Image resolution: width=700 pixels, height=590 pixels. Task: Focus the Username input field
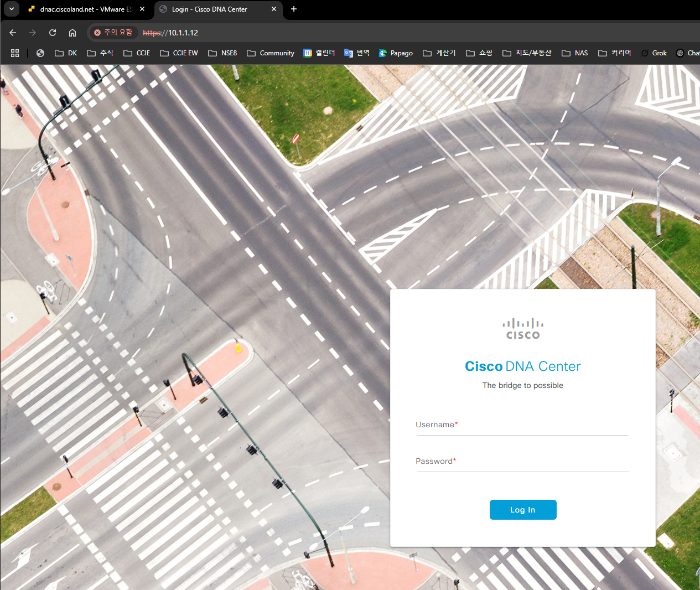[x=523, y=425]
